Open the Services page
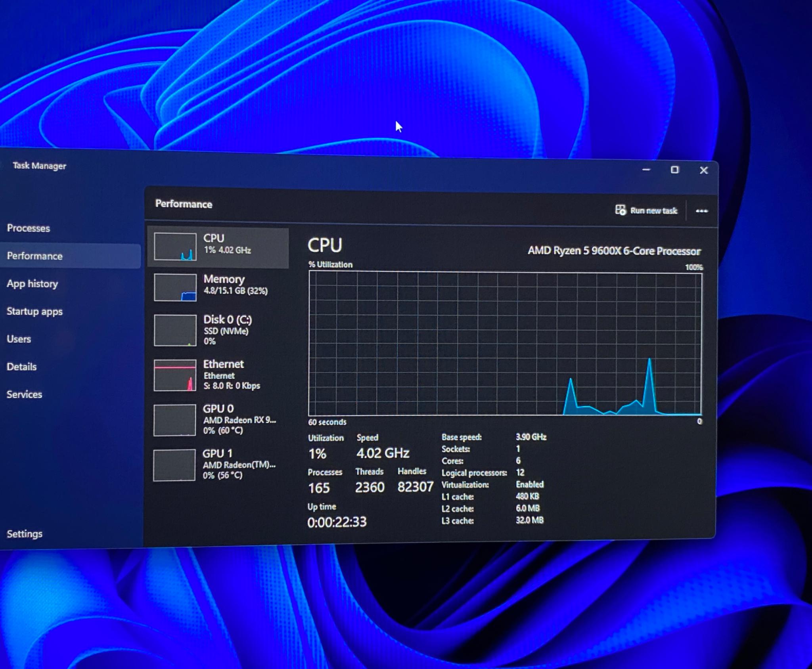812x669 pixels. pyautogui.click(x=24, y=395)
